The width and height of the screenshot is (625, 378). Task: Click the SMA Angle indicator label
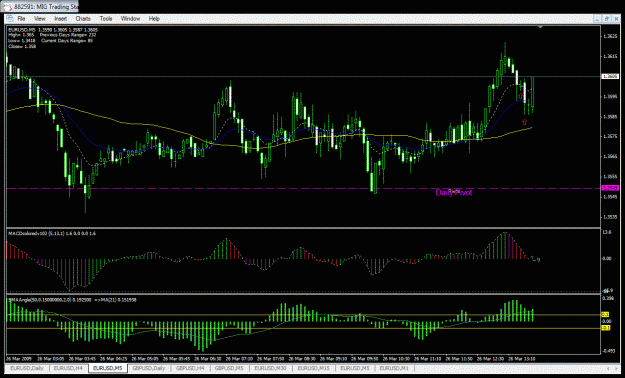tap(72, 299)
